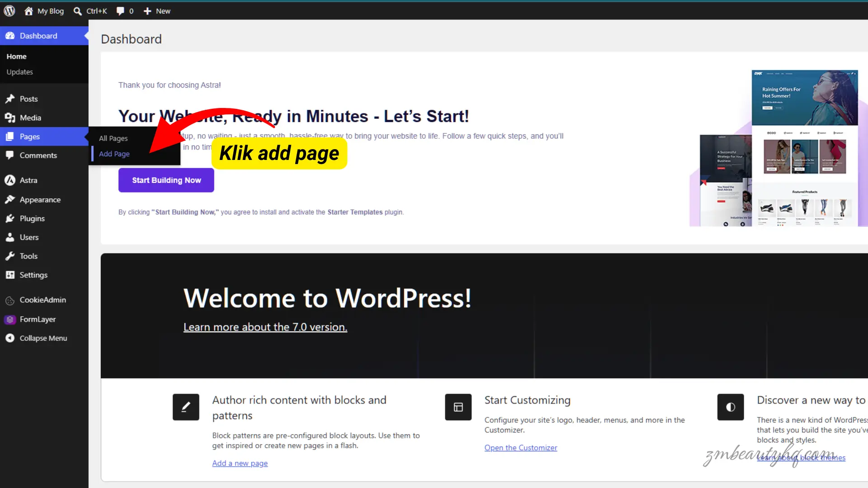Click the FormLayer purple icon
Viewport: 868px width, 488px height.
click(10, 319)
